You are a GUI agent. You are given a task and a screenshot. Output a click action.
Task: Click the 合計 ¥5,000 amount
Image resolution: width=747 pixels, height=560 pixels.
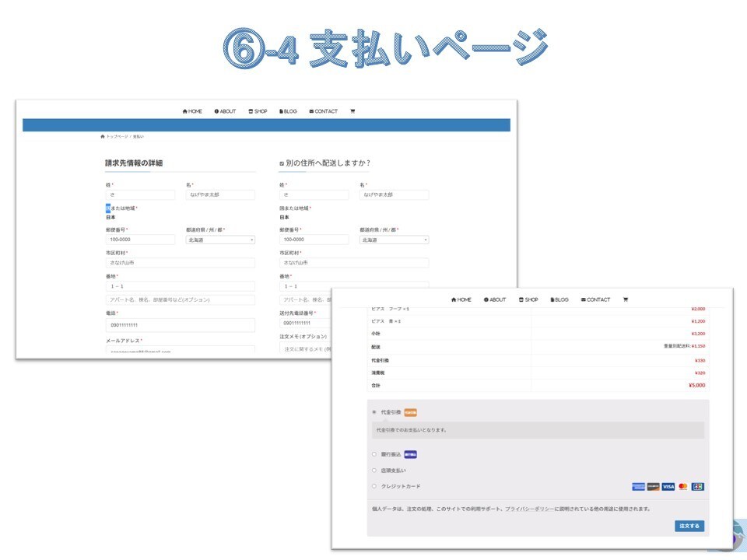pos(696,385)
